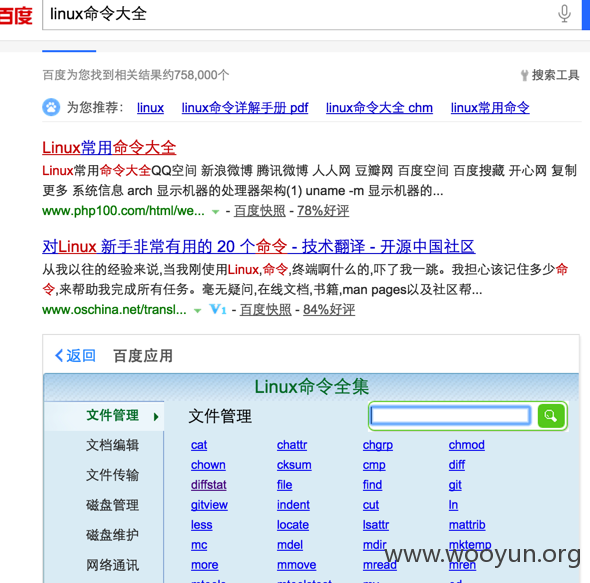Expand the 文件管理 category arrow
The image size is (590, 583).
point(156,416)
